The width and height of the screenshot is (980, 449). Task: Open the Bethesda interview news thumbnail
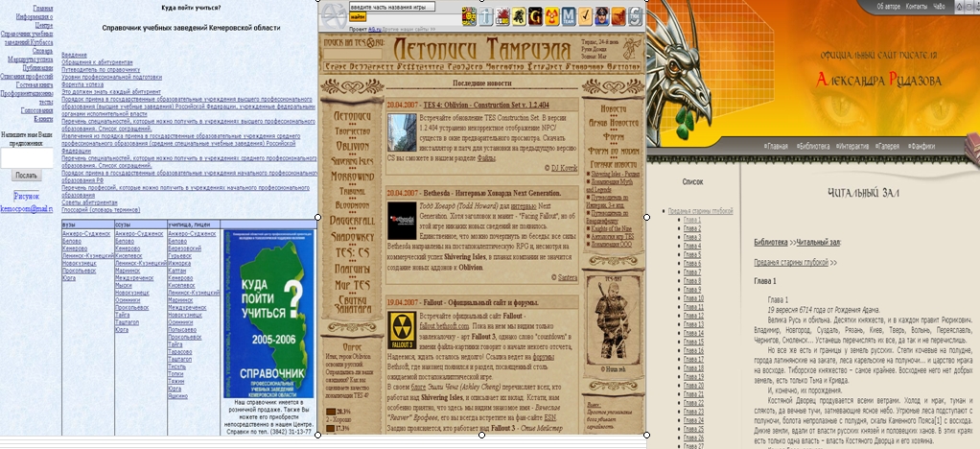point(402,220)
